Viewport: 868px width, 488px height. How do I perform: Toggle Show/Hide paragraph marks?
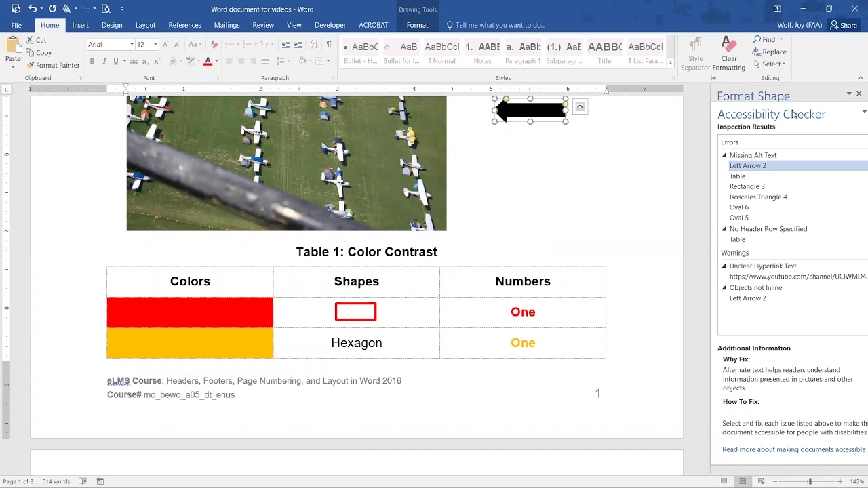click(x=329, y=45)
